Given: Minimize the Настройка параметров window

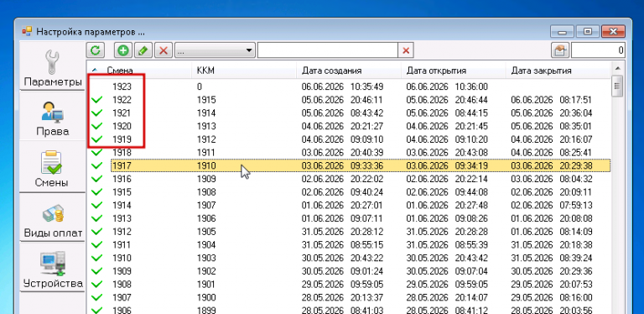Looking at the screenshot, I should [x=563, y=32].
